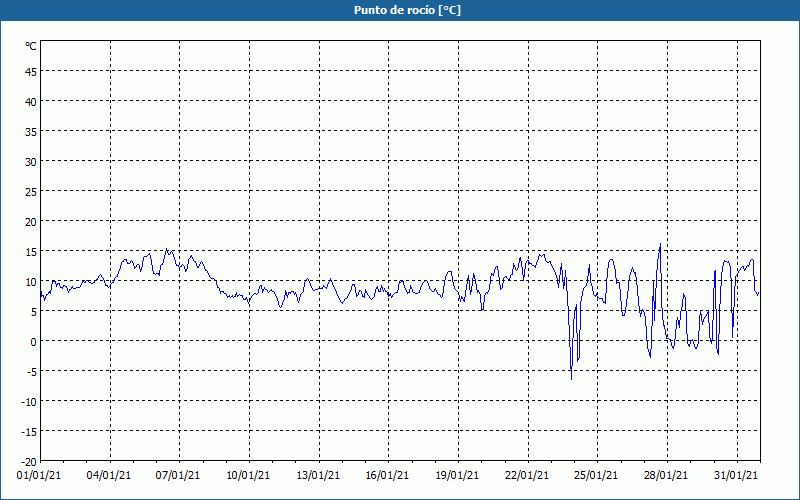Select the 5 value on the Y axis
800x500 pixels.
pos(34,312)
